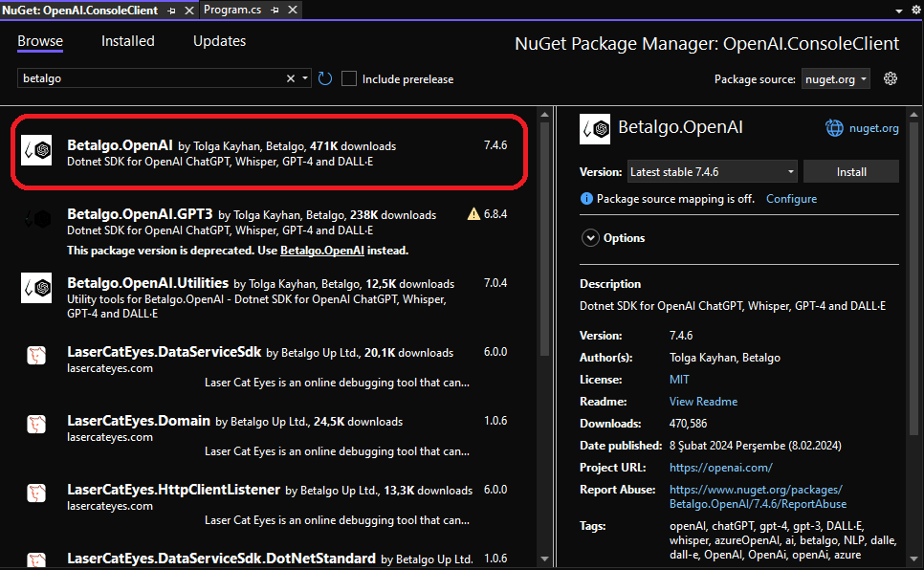This screenshot has height=570, width=924.
Task: Click the Betalgo.OpenAI package icon in list
Action: [36, 150]
